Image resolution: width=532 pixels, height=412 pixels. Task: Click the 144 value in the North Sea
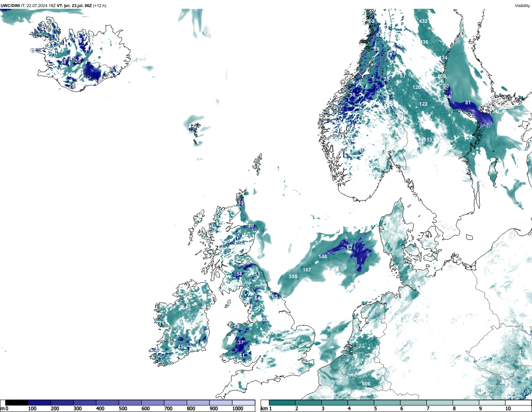[323, 257]
